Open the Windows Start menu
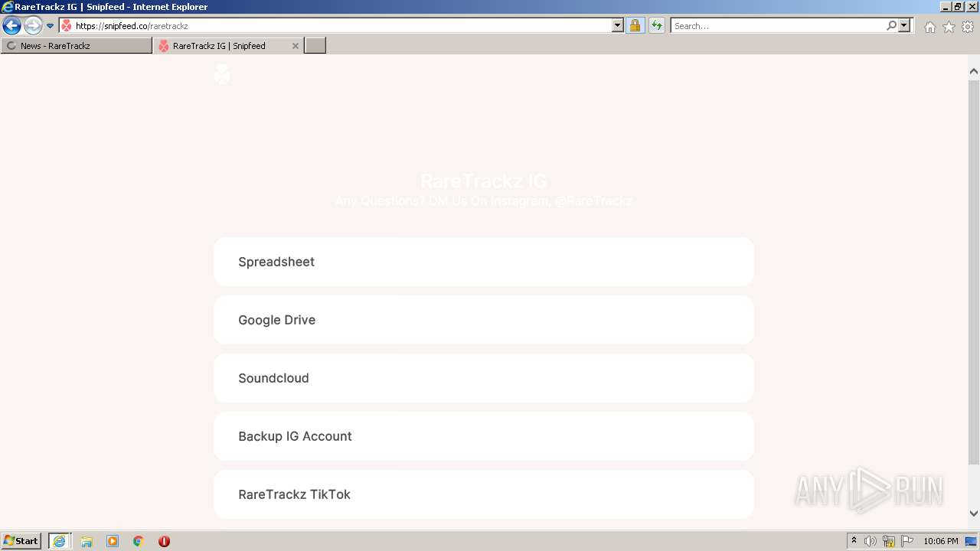Viewport: 980px width, 551px height. [x=21, y=541]
